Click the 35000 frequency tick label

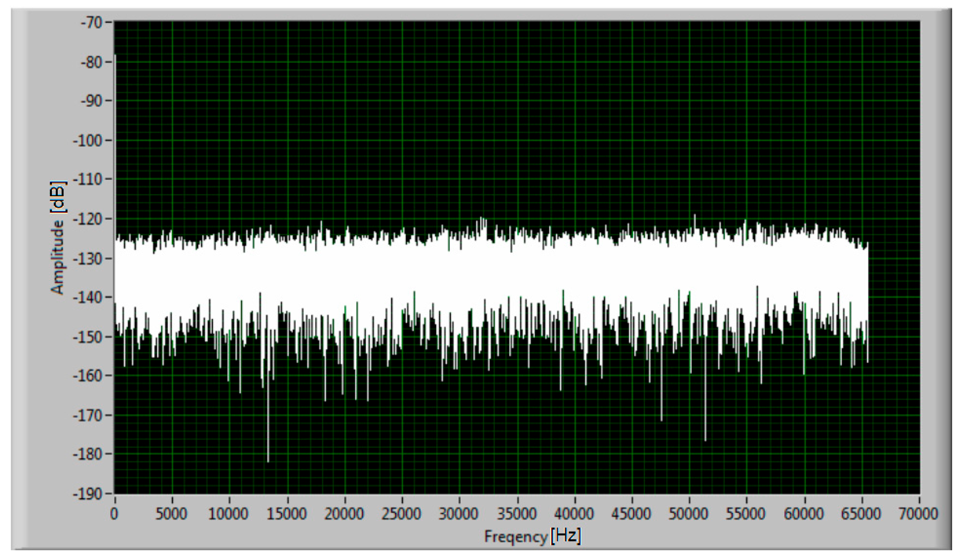516,514
